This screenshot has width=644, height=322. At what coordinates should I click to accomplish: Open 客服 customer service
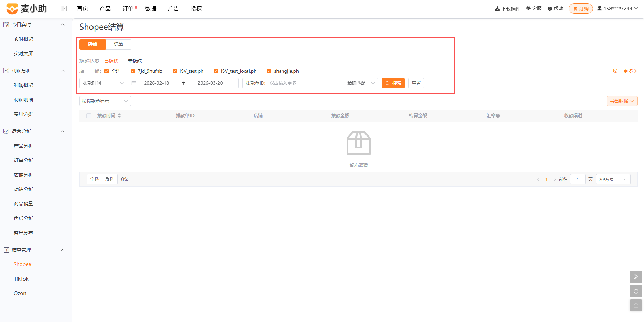[534, 9]
